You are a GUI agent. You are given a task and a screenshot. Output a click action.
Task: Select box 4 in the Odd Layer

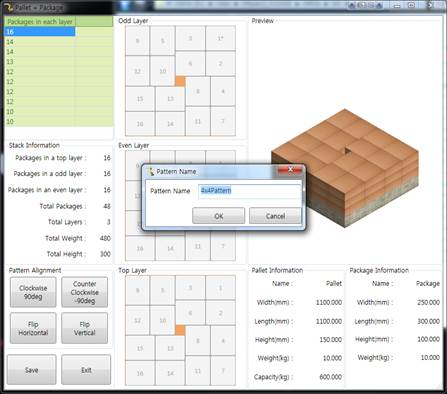223,91
